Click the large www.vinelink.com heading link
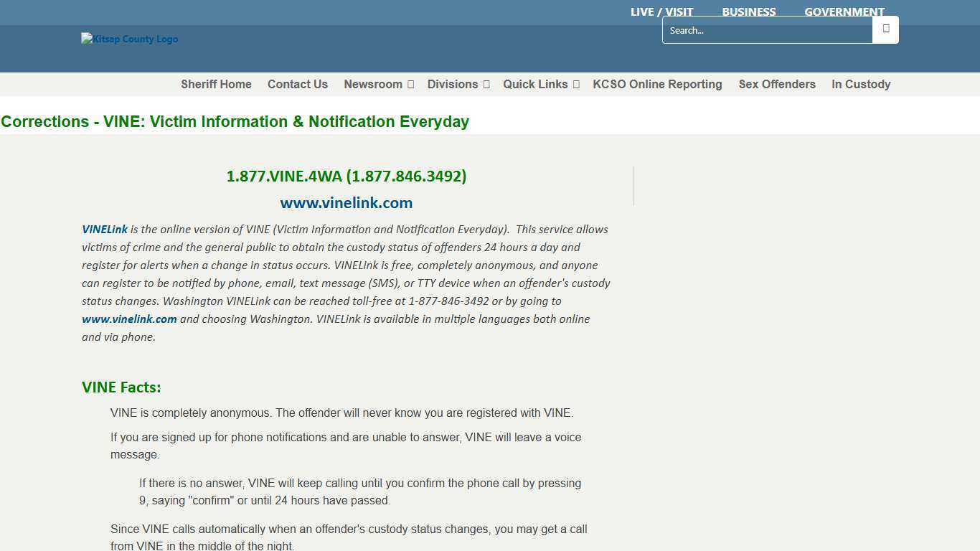The width and height of the screenshot is (980, 551). point(347,203)
